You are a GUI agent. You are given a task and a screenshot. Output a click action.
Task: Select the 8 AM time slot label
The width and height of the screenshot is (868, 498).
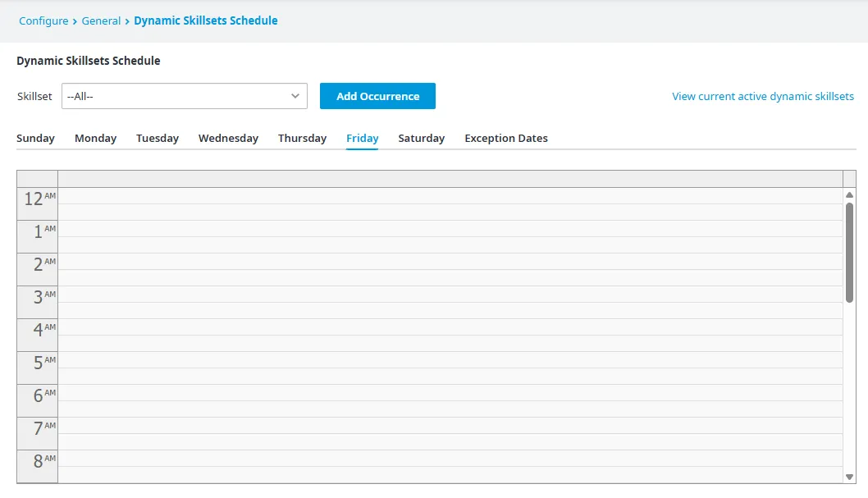pos(38,466)
